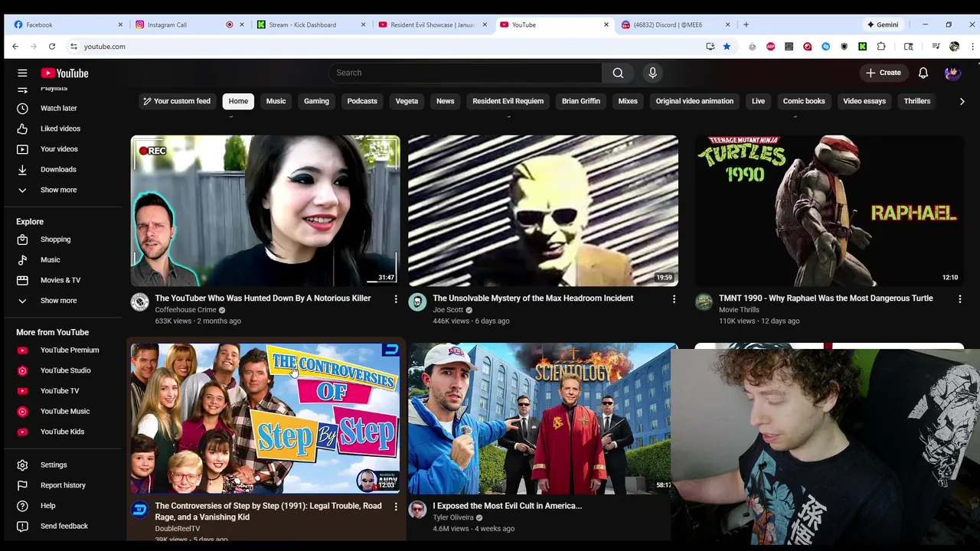Open the Chrome Extensions puzzle icon
980x551 pixels.
coord(881,47)
